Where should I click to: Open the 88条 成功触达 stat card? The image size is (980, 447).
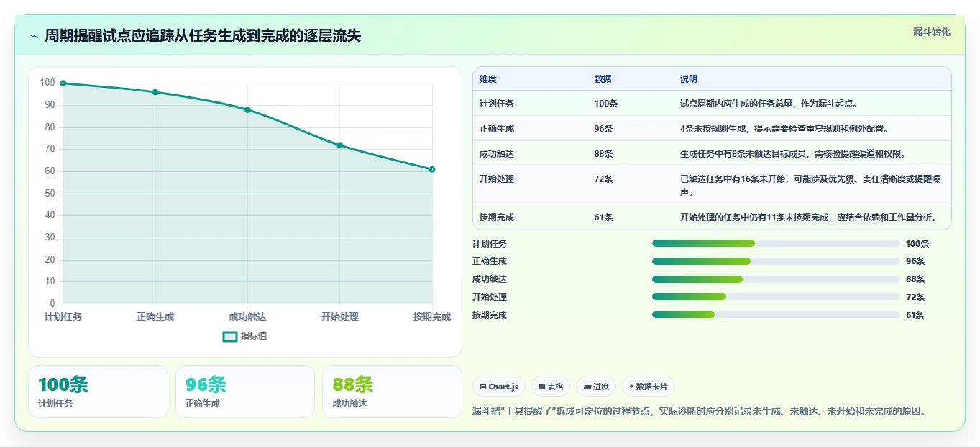(392, 392)
